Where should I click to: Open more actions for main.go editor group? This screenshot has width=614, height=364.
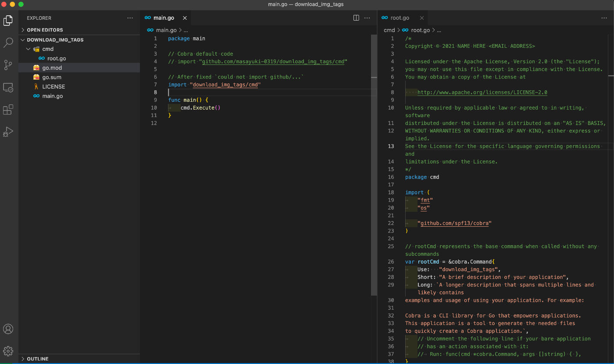click(x=368, y=18)
